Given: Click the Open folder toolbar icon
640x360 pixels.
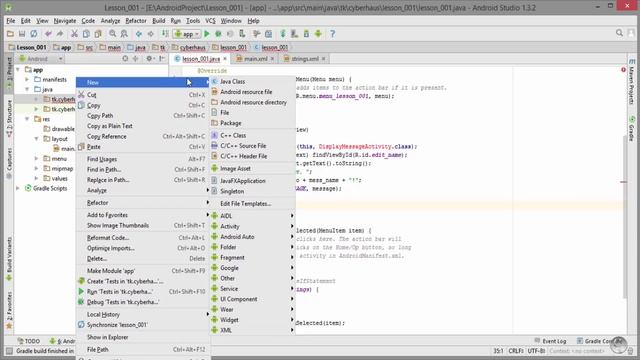Looking at the screenshot, I should 10,34.
